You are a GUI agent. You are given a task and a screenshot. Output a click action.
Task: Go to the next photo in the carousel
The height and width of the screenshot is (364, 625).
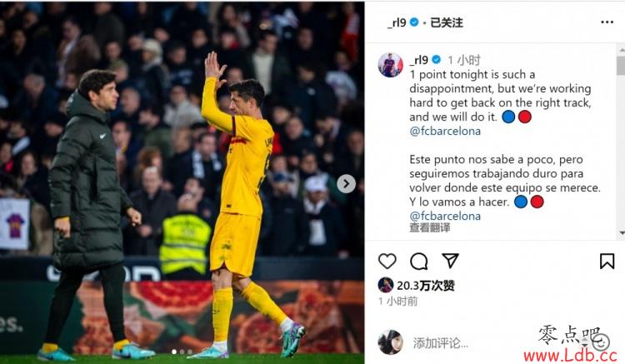click(x=346, y=183)
